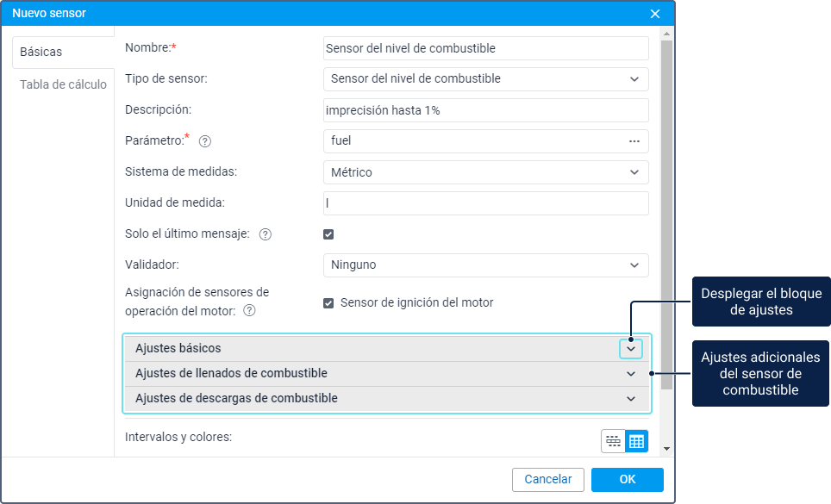
Task: Expand Ajustes de descargas de combustible
Action: coord(631,399)
